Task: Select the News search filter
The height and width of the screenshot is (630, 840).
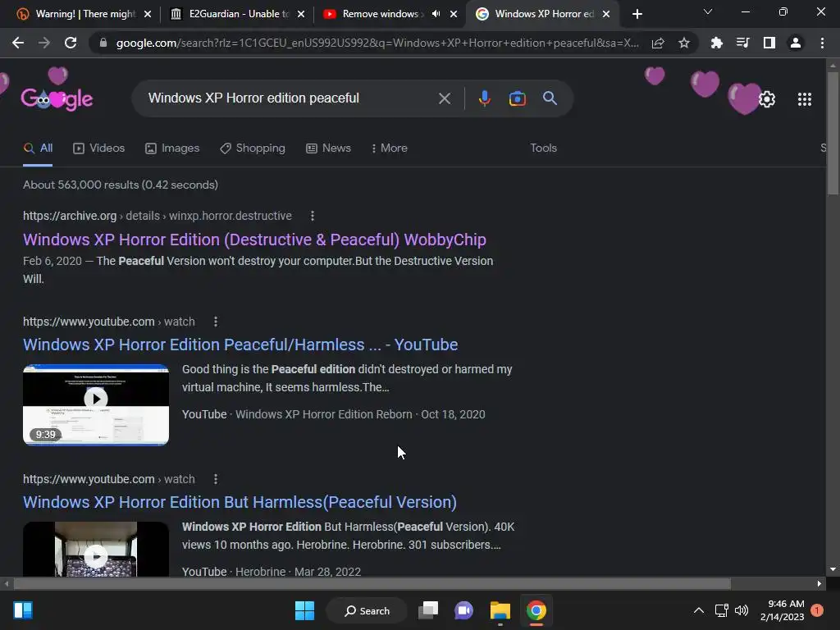Action: coord(328,148)
